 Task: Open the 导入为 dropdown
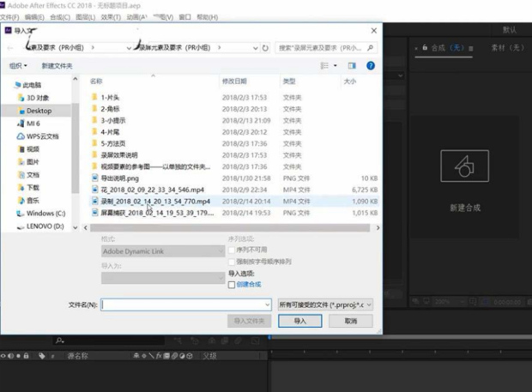tap(163, 278)
